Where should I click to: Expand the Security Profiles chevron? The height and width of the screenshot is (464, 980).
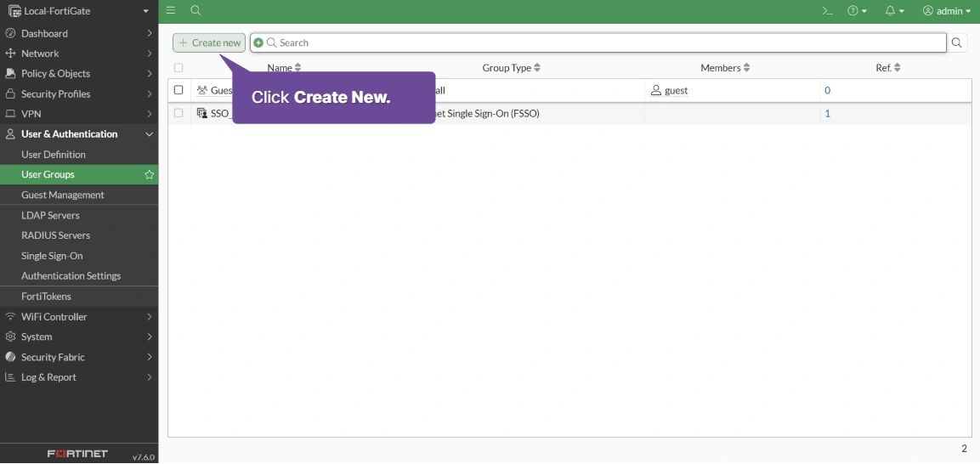click(x=150, y=93)
